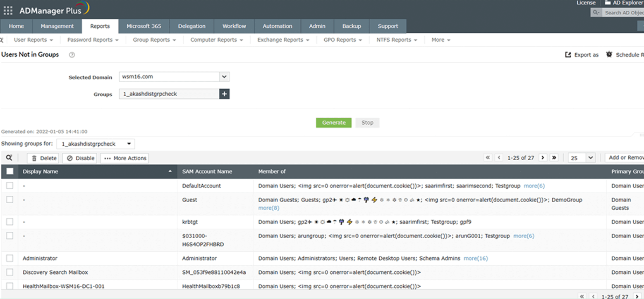This screenshot has height=299, width=644.
Task: Expand the Password Reports menu
Action: pos(93,40)
